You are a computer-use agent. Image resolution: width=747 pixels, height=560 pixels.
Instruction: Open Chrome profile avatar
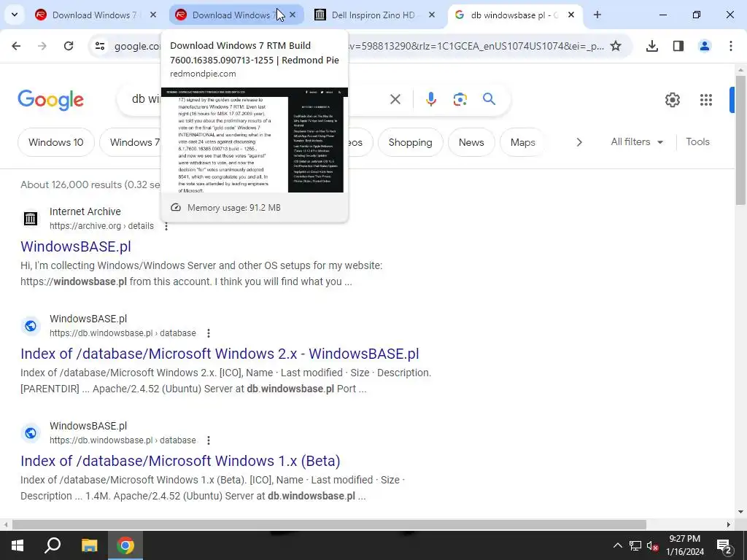click(705, 46)
